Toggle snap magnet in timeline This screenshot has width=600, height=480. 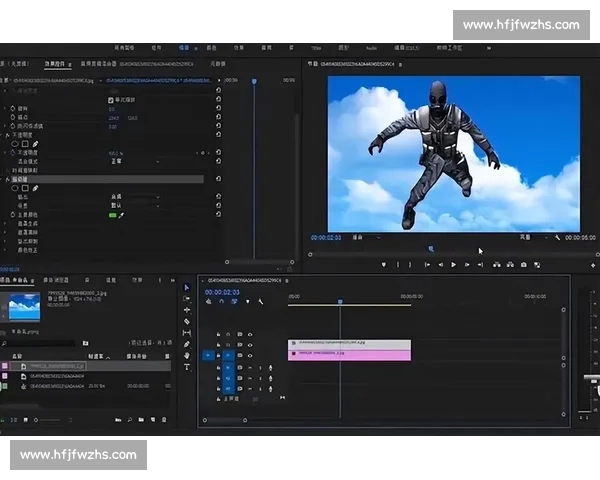(222, 301)
